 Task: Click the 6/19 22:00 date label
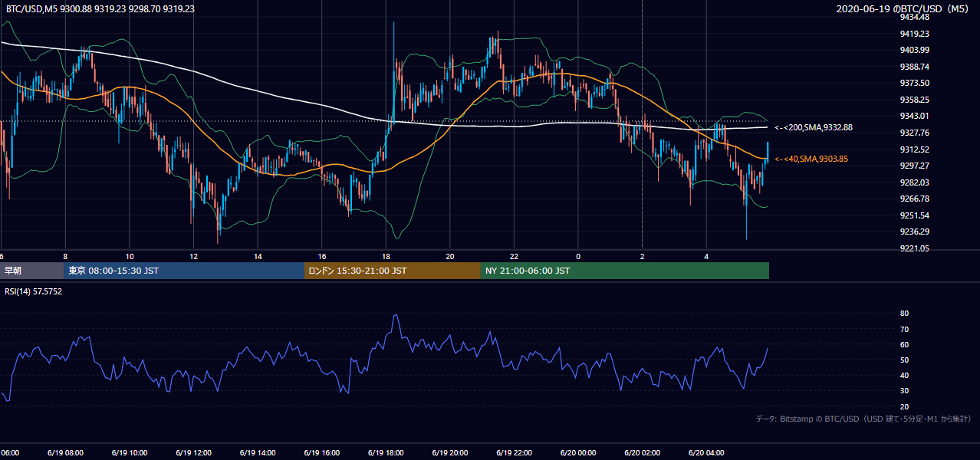[514, 453]
